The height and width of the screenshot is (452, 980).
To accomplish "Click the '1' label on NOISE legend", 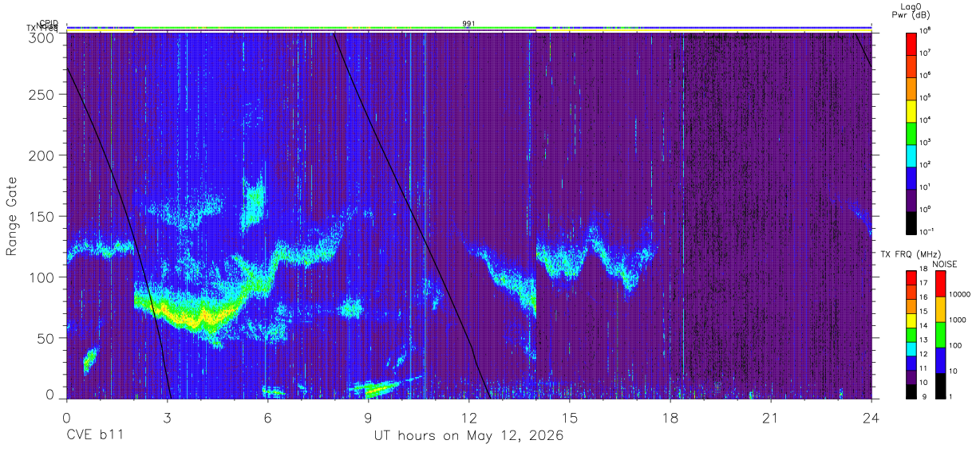I will (x=950, y=396).
